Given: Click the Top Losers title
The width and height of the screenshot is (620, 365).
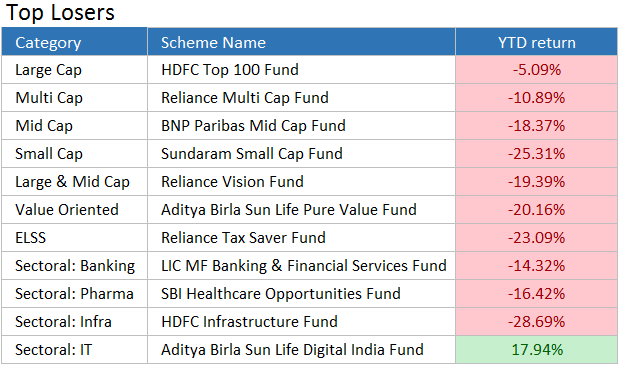Looking at the screenshot, I should 60,13.
